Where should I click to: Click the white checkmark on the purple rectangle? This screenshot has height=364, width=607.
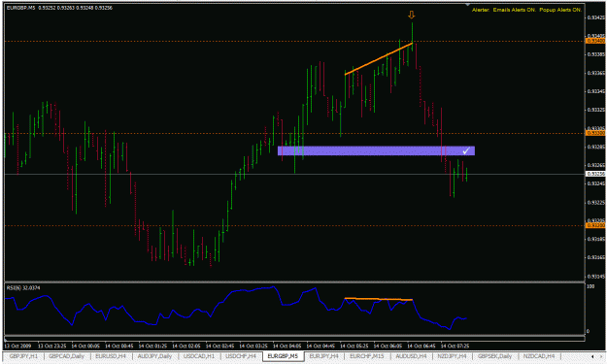coord(466,150)
